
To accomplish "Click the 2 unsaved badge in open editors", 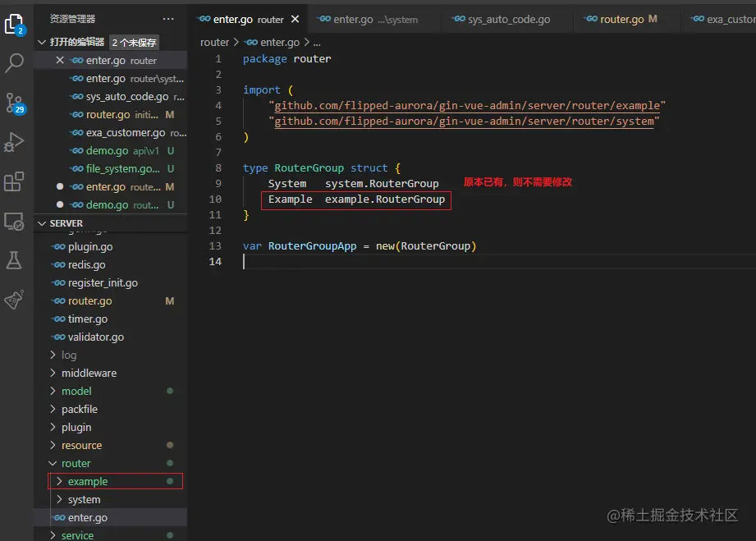I will (134, 43).
